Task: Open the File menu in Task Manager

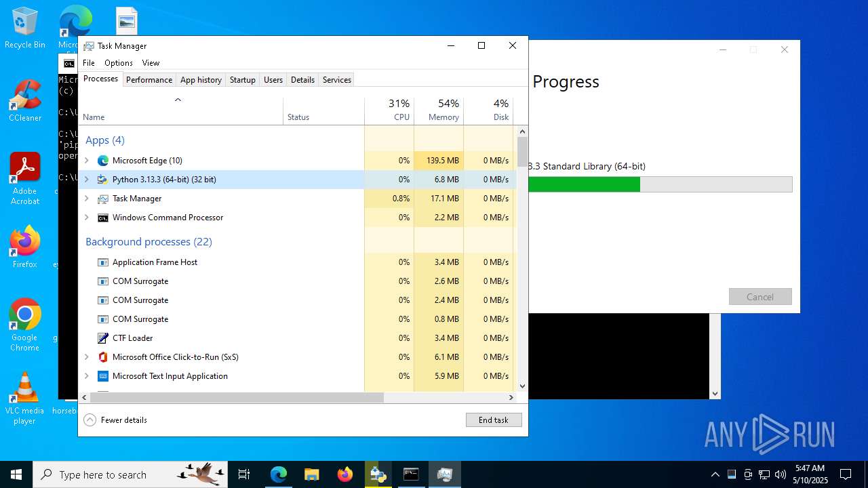Action: point(89,63)
